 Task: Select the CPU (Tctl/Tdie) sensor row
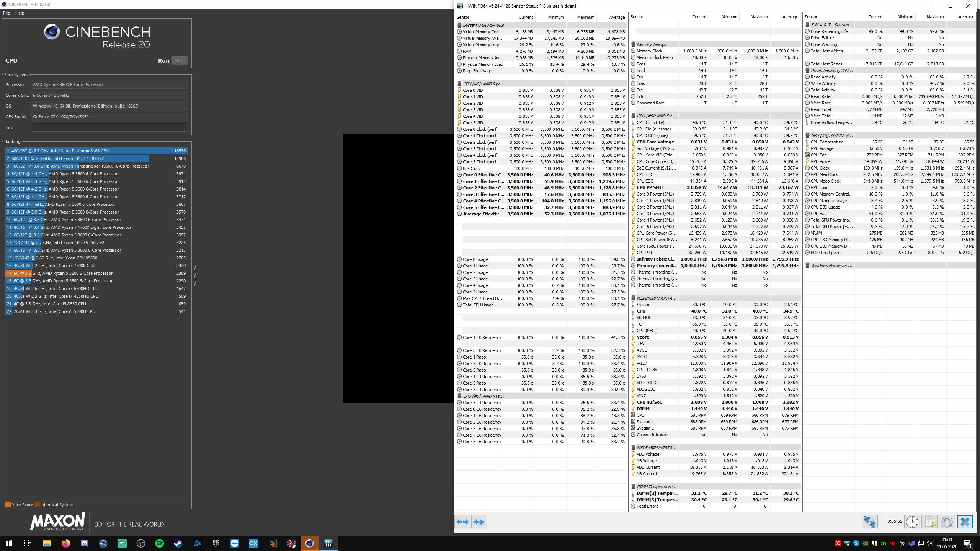(x=715, y=122)
